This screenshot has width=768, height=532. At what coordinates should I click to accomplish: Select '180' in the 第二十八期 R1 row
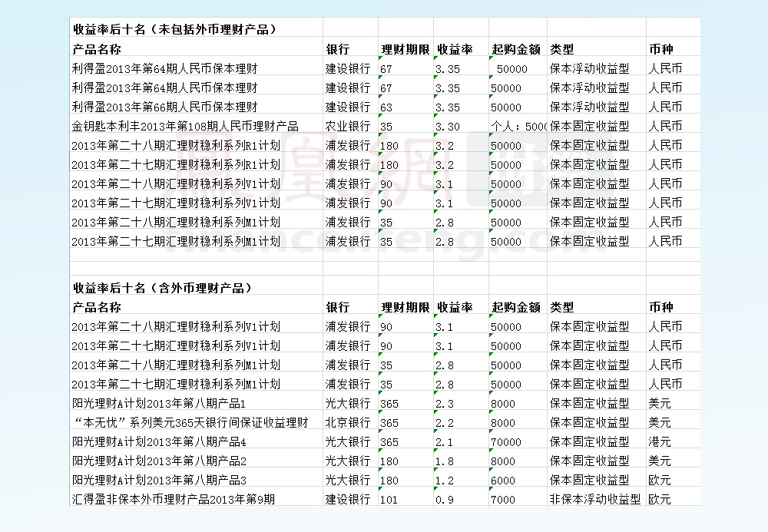point(389,146)
